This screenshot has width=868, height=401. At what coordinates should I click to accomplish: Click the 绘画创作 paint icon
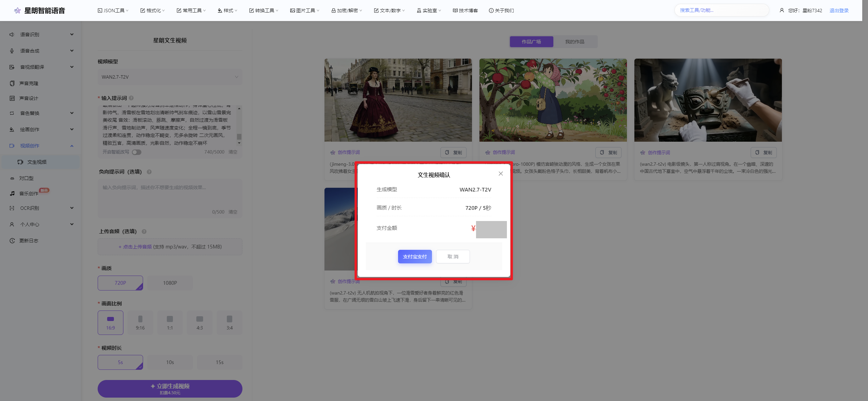(12, 129)
